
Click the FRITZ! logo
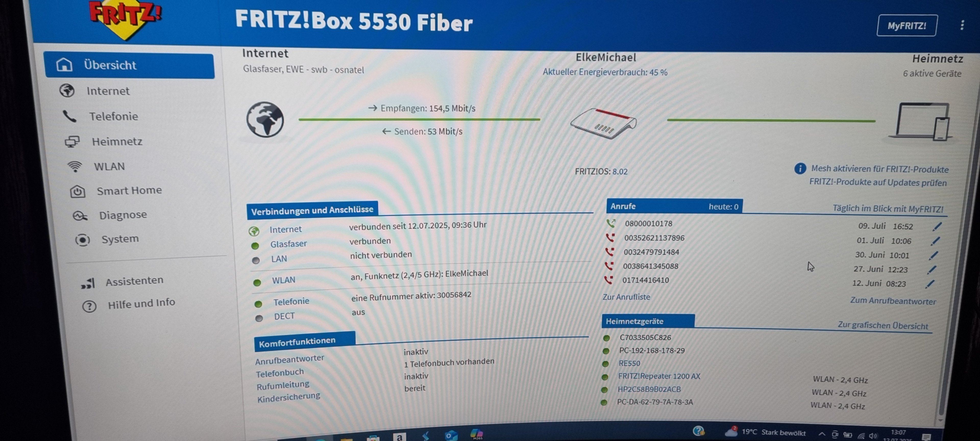(126, 18)
